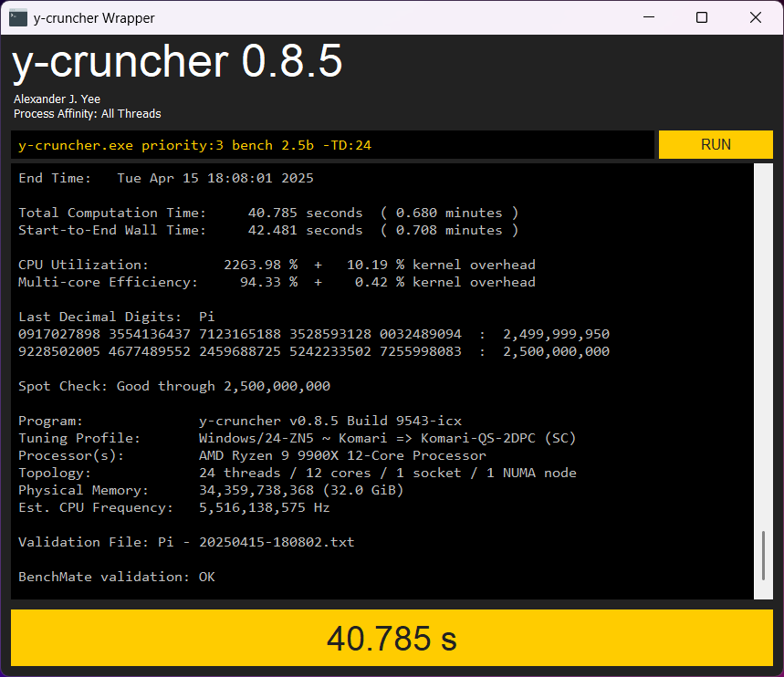Click the y-cruncher 0.8.5 heading
The height and width of the screenshot is (677, 784).
177,62
